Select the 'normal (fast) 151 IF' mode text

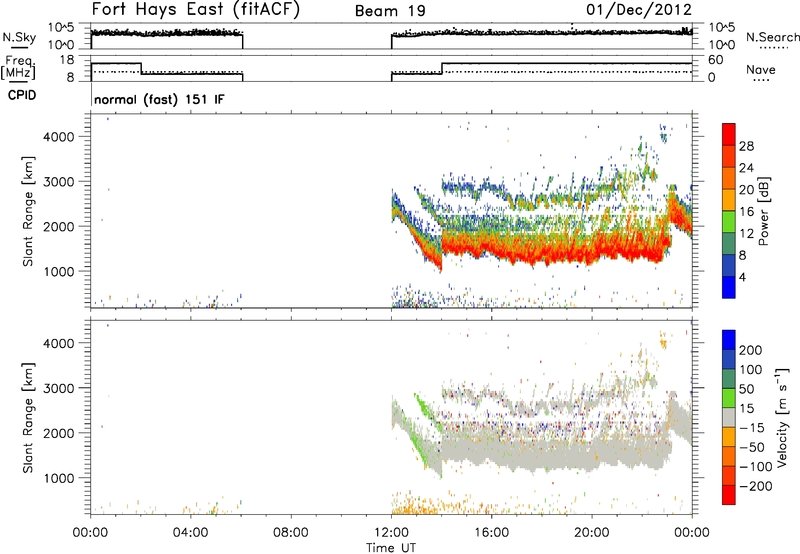pos(159,99)
